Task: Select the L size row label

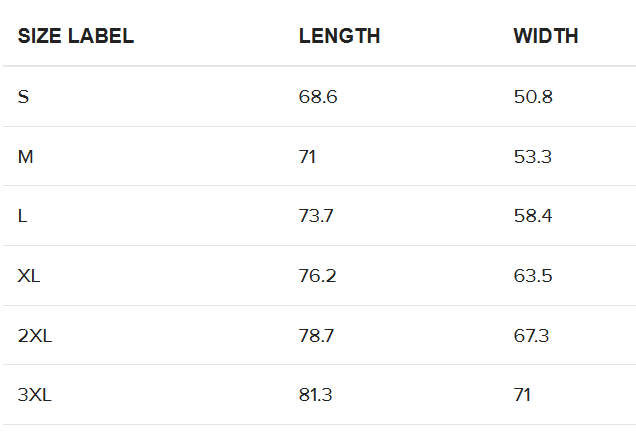Action: click(23, 215)
